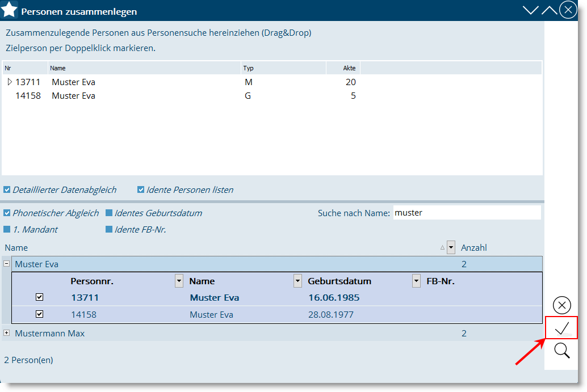This screenshot has width=587, height=392.
Task: Select Muster Eva in row 13711 of top list
Action: [73, 82]
